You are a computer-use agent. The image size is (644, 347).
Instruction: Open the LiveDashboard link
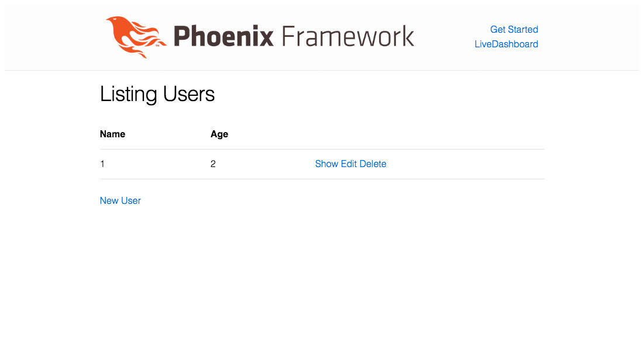[506, 44]
